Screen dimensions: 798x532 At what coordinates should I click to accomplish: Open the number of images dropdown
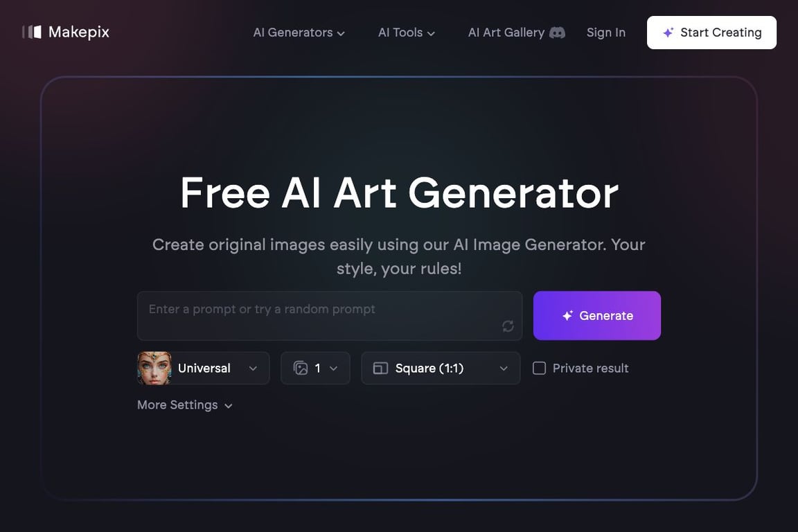[x=316, y=368]
